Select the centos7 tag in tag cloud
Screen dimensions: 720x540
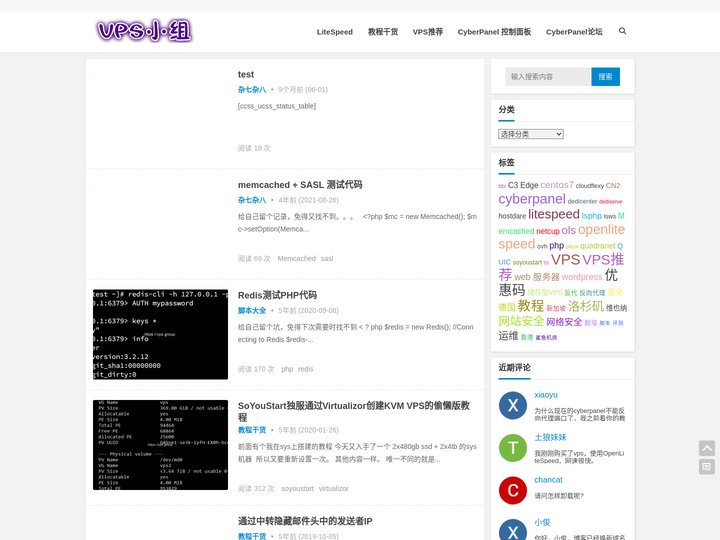[x=557, y=185]
